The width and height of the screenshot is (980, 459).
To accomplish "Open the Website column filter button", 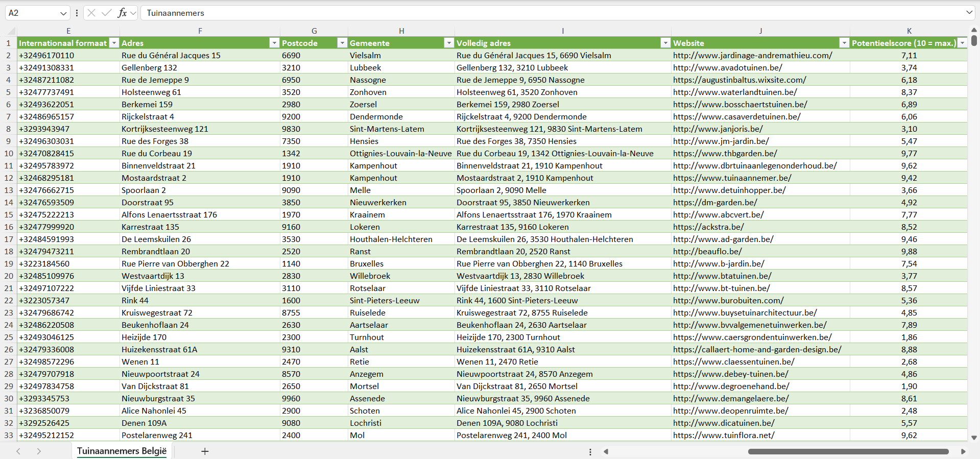I will click(844, 43).
